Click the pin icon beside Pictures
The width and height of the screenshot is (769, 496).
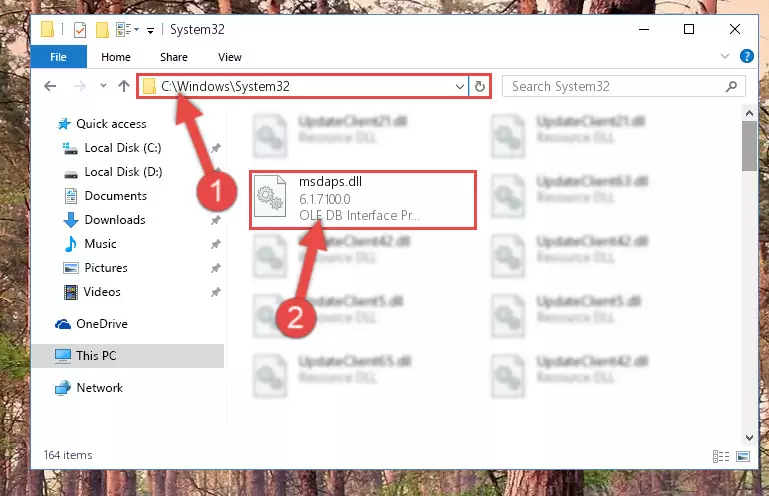[215, 268]
